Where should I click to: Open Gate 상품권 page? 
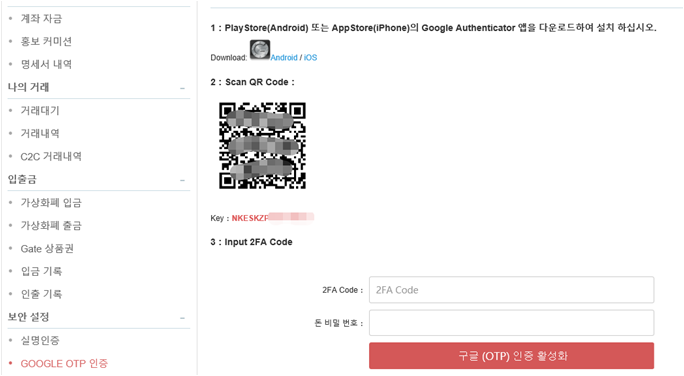(47, 249)
